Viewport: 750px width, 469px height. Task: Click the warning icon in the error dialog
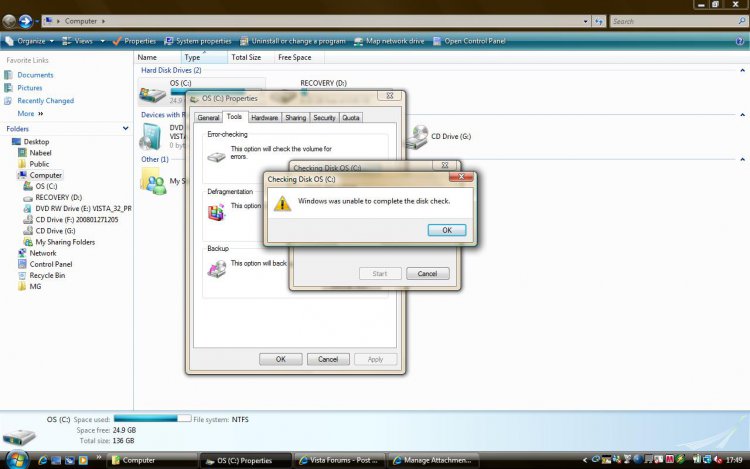coord(282,203)
